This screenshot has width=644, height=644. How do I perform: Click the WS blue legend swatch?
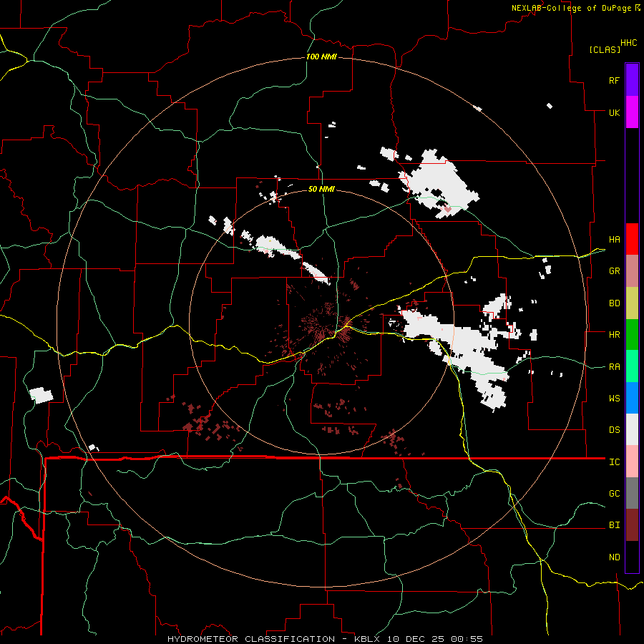click(x=632, y=398)
